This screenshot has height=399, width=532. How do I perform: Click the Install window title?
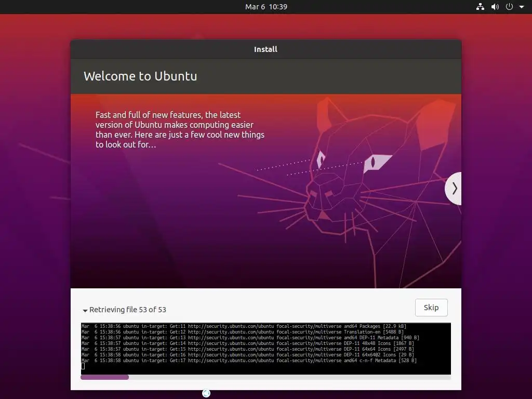click(265, 49)
